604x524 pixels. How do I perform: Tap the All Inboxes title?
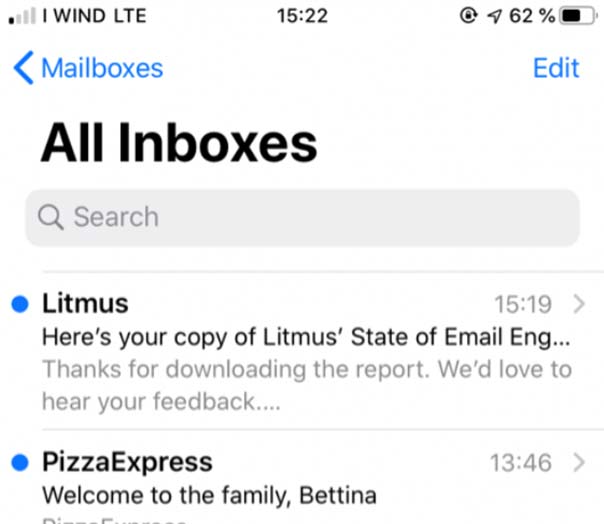coord(179,143)
